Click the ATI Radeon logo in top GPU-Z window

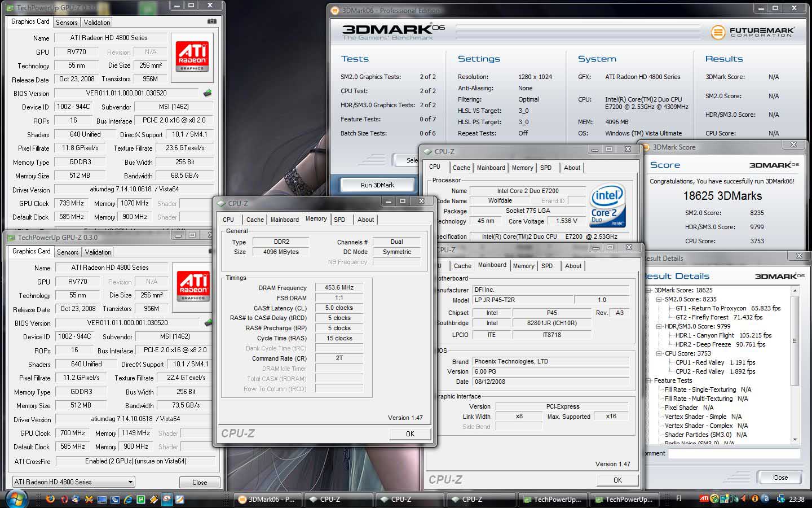tap(192, 56)
